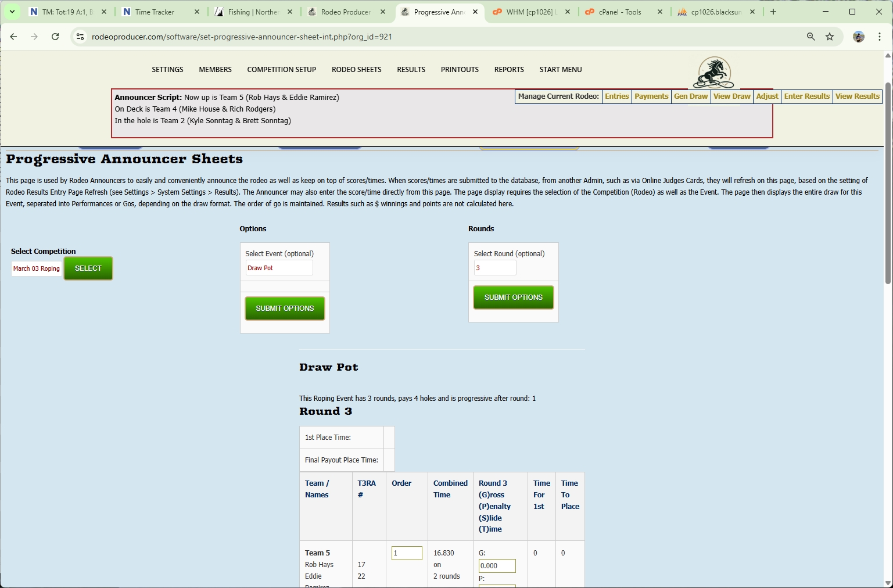Open the SETTINGS menu

click(167, 69)
